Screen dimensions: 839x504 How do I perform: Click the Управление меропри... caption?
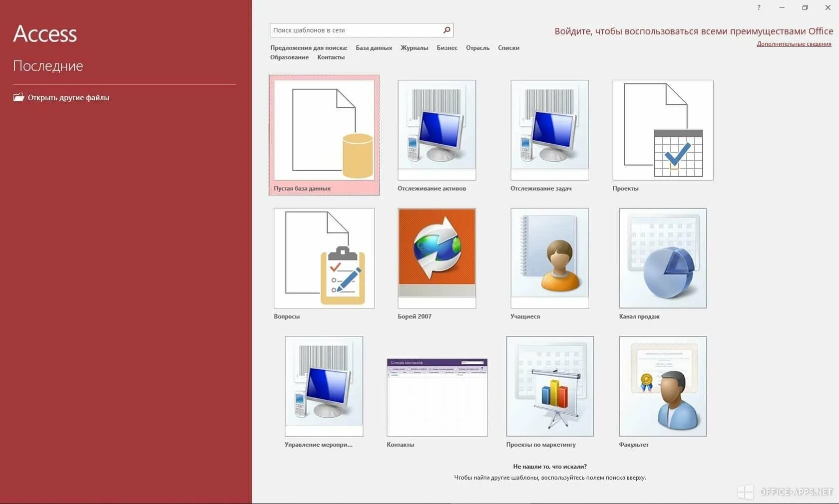[x=319, y=445]
